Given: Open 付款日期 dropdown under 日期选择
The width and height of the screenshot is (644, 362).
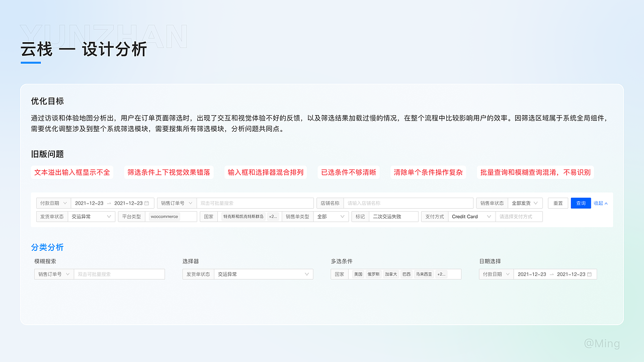Looking at the screenshot, I should click(496, 274).
